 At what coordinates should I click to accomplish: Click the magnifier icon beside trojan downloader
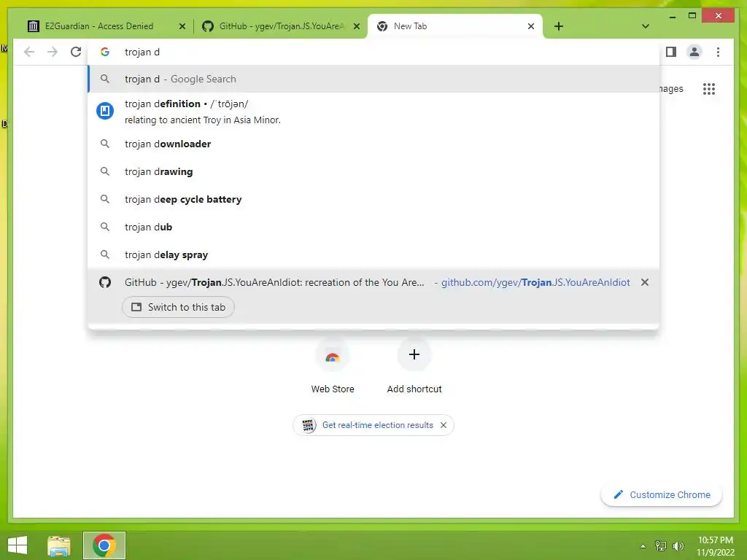(105, 144)
